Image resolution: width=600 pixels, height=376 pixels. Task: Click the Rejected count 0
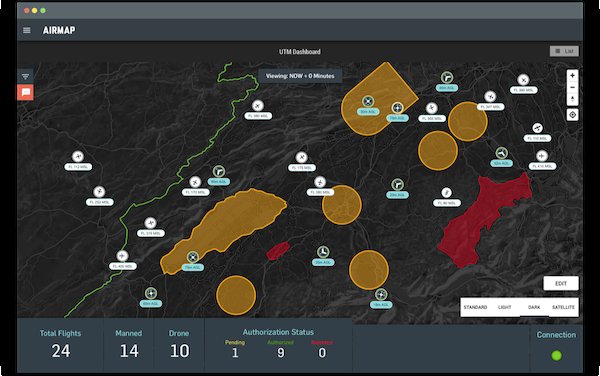coord(322,353)
